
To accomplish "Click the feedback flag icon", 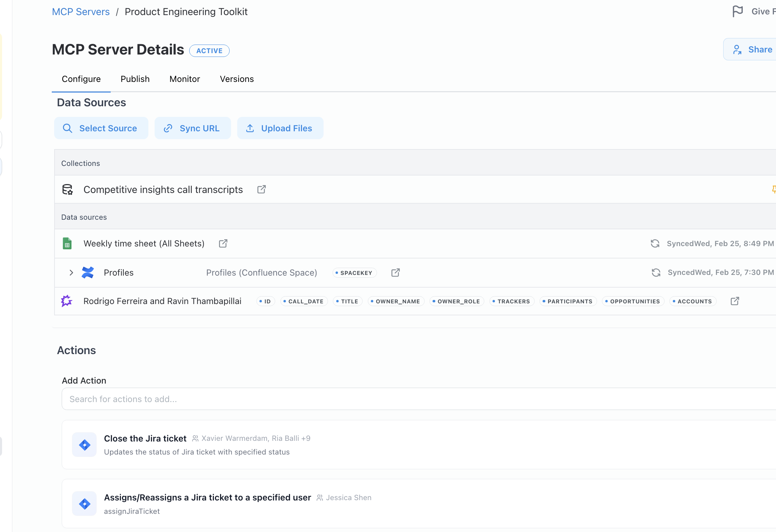I will click(x=738, y=11).
